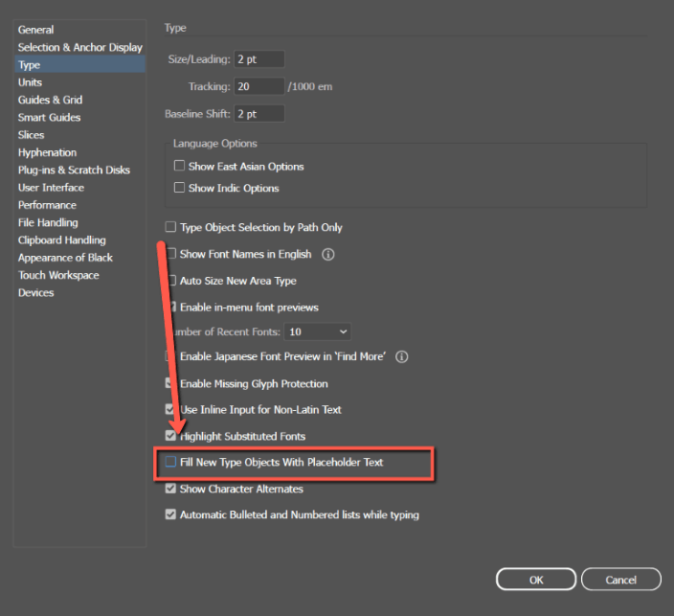This screenshot has height=616, width=674.
Task: Click the Tracking value field
Action: tap(259, 86)
